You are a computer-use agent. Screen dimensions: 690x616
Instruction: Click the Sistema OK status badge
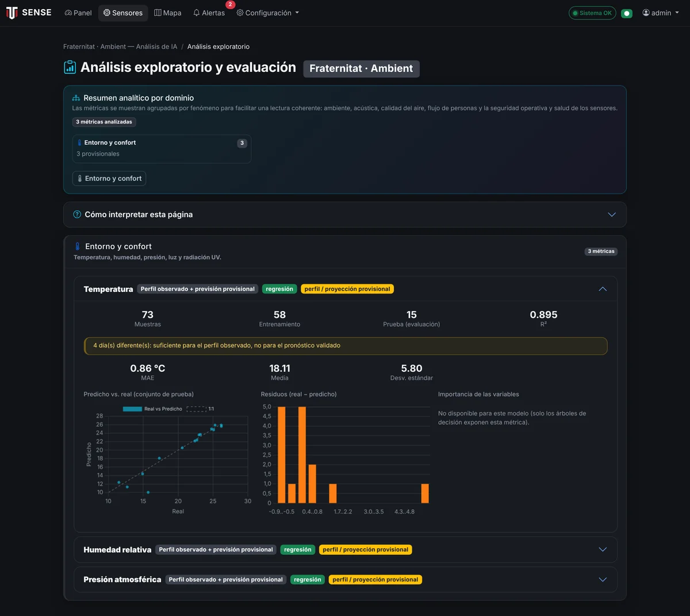coord(592,13)
